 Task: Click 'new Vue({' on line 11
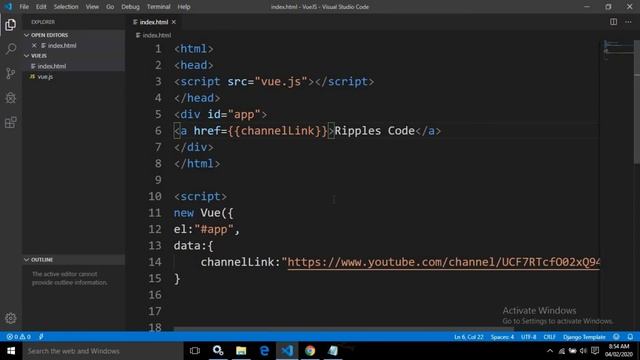coord(203,213)
